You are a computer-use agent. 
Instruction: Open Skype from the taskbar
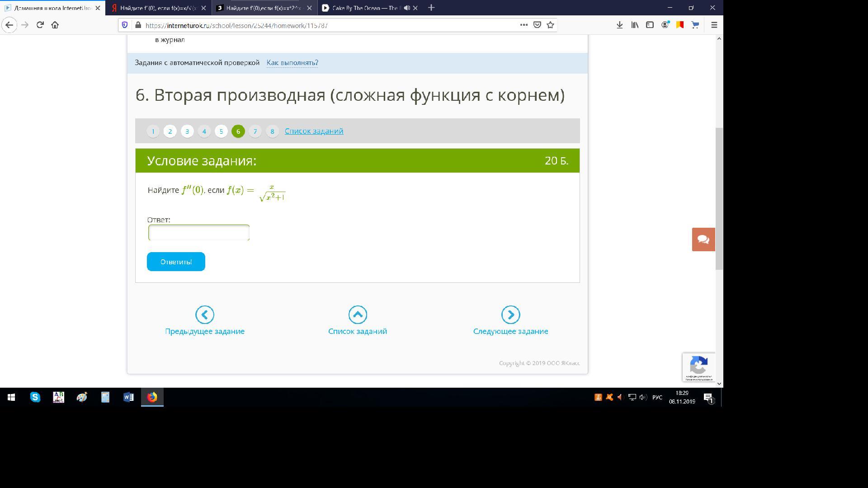35,397
